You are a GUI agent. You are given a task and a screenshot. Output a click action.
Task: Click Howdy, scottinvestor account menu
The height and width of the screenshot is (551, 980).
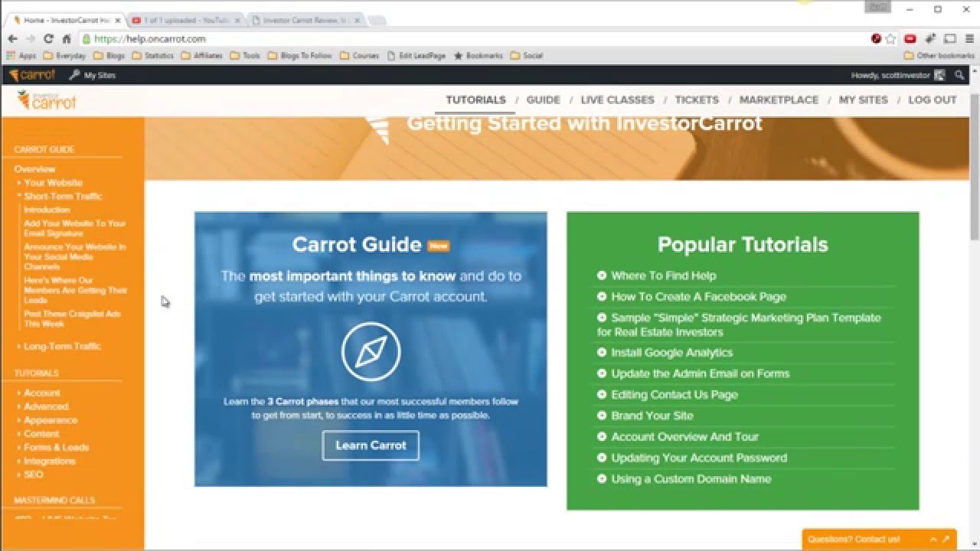[898, 75]
